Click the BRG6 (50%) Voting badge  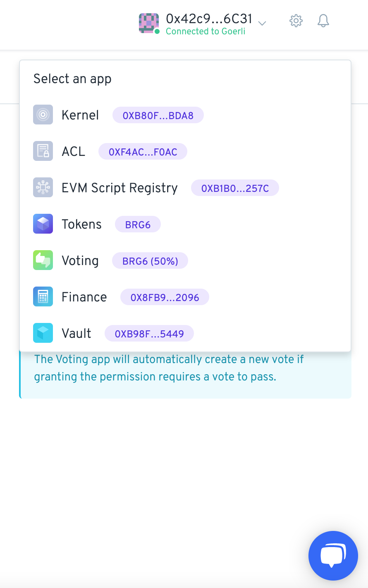[150, 261]
